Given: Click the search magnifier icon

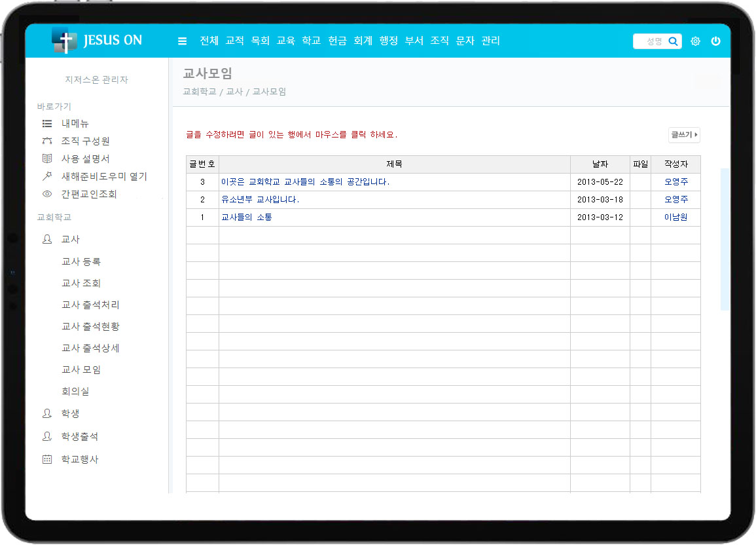Looking at the screenshot, I should [x=673, y=41].
